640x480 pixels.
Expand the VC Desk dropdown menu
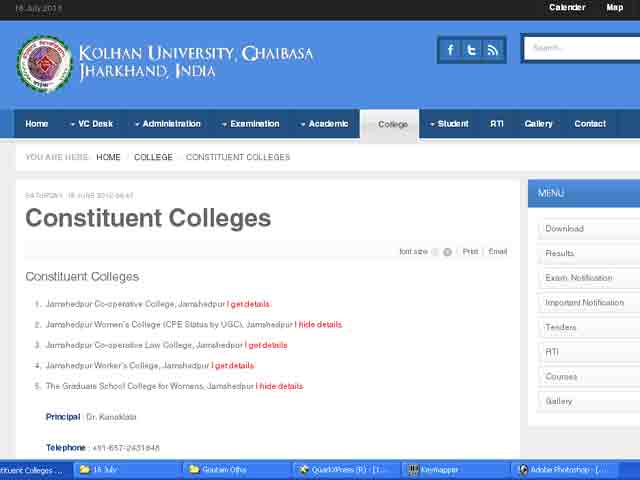[x=90, y=124]
